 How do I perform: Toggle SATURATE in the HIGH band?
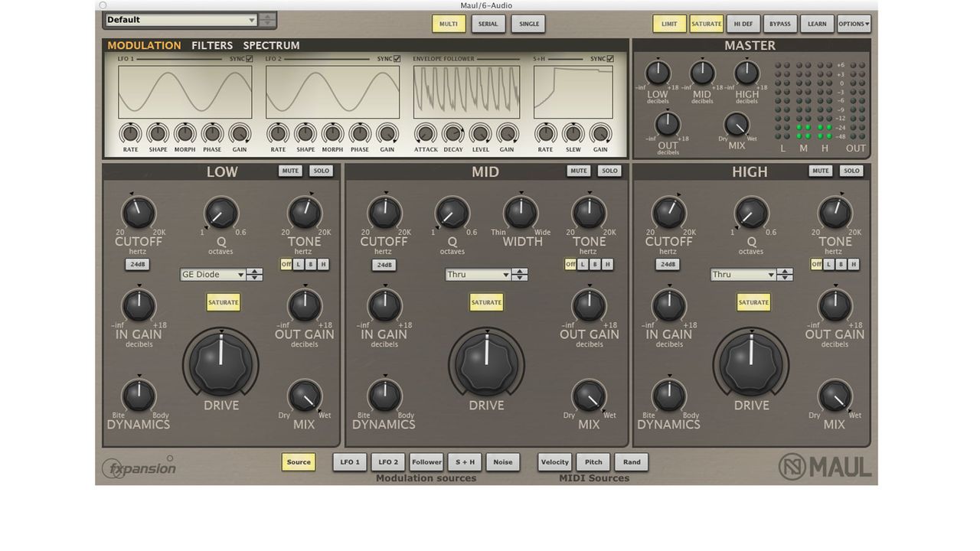point(753,302)
